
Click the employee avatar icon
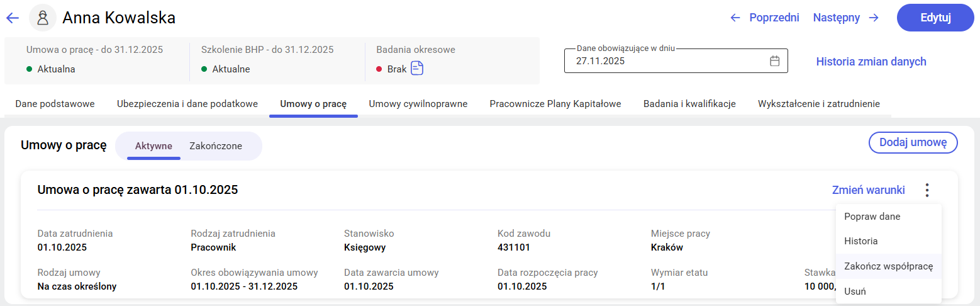pos(43,18)
